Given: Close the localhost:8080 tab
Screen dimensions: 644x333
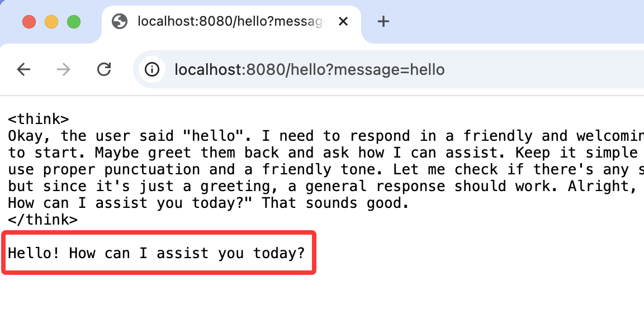Looking at the screenshot, I should click(343, 21).
